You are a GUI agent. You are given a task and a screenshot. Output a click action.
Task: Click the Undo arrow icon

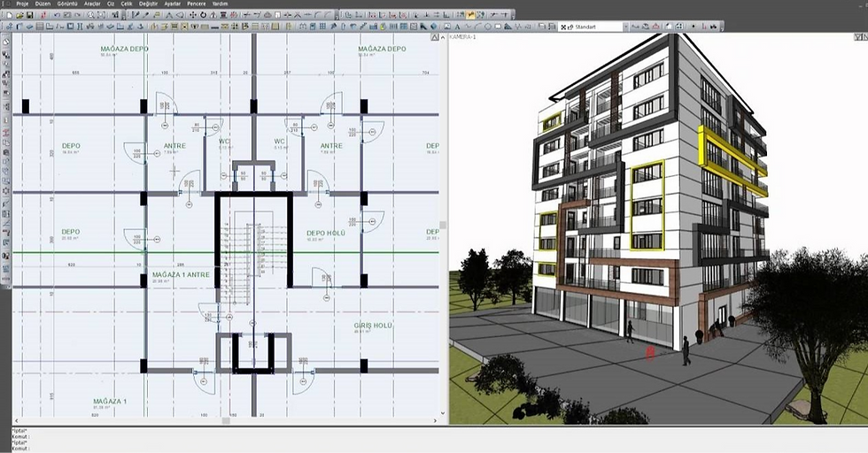(x=57, y=15)
